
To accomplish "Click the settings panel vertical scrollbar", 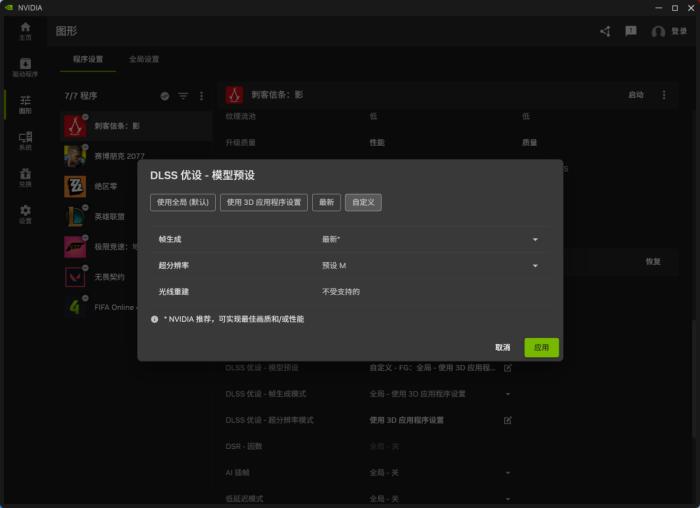I will click(694, 379).
